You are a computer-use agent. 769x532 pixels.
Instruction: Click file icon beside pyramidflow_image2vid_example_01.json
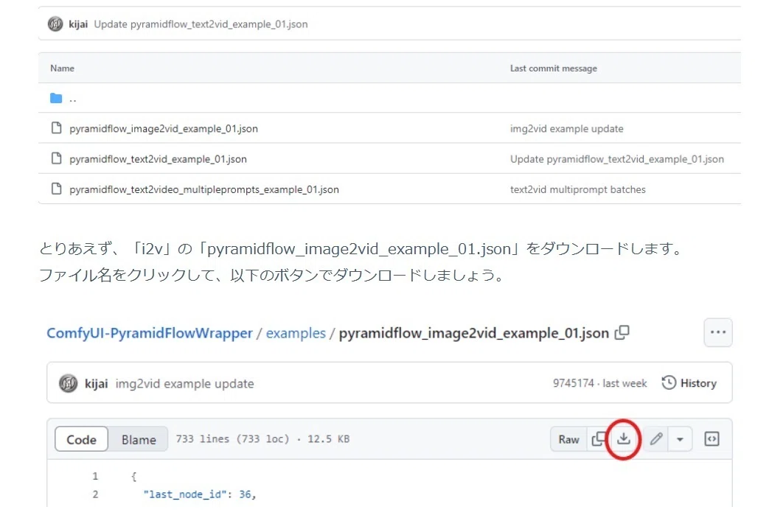pos(56,128)
